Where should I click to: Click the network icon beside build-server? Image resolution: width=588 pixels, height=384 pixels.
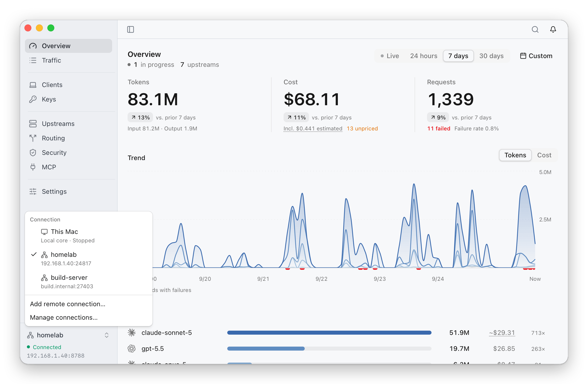point(44,278)
